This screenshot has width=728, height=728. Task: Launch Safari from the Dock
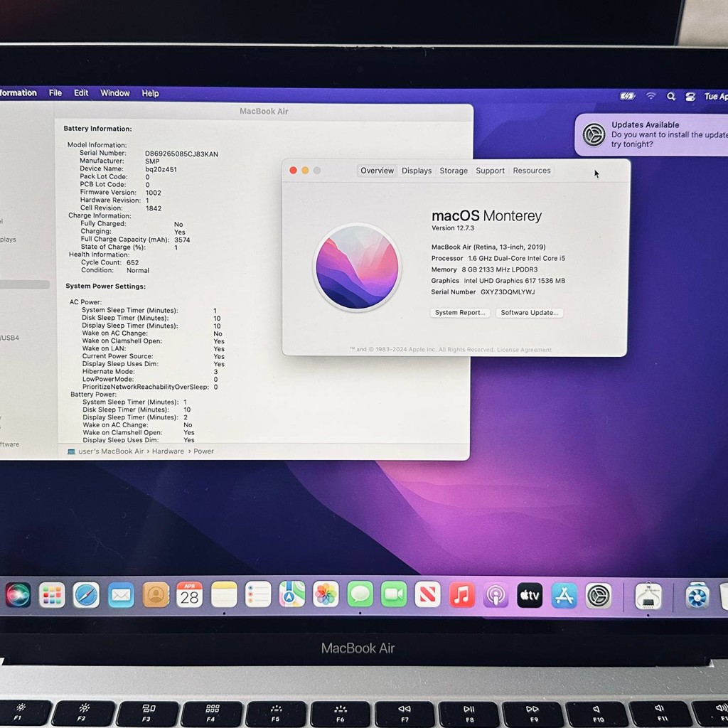(86, 595)
